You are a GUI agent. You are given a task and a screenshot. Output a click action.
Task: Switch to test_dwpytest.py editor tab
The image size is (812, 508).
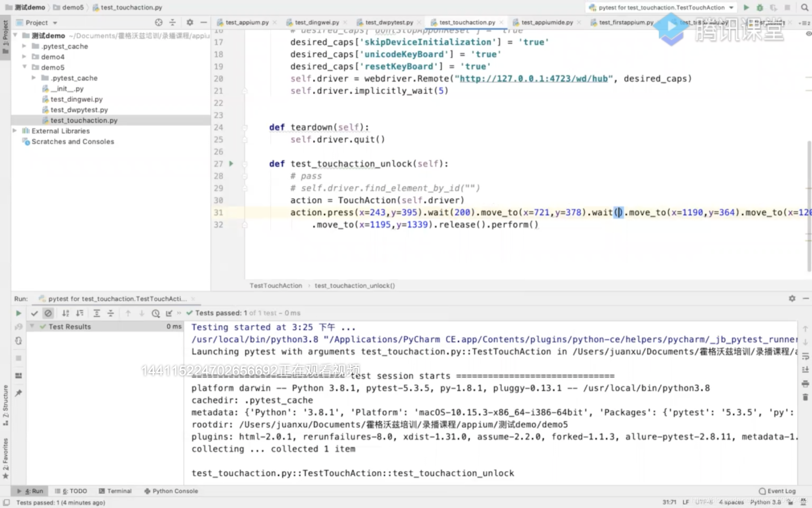pyautogui.click(x=389, y=22)
